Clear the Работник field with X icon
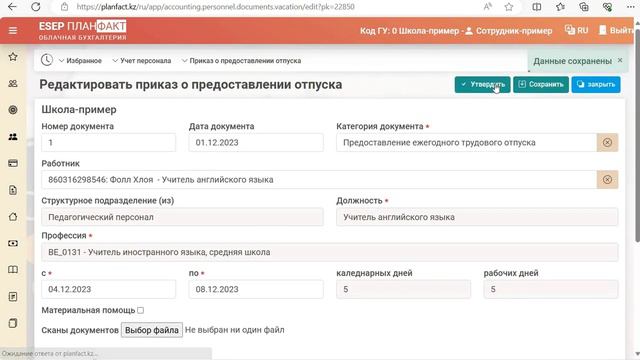The image size is (640, 360). coord(607,180)
